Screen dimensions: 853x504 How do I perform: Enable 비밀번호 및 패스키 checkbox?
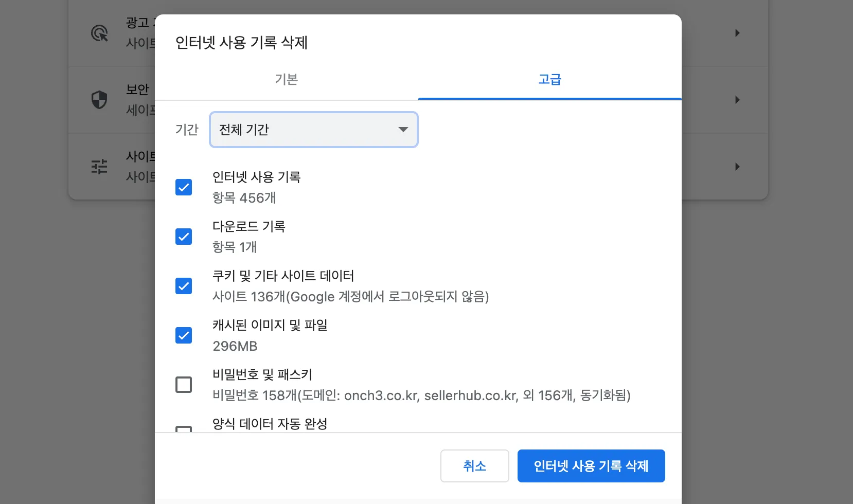[184, 385]
